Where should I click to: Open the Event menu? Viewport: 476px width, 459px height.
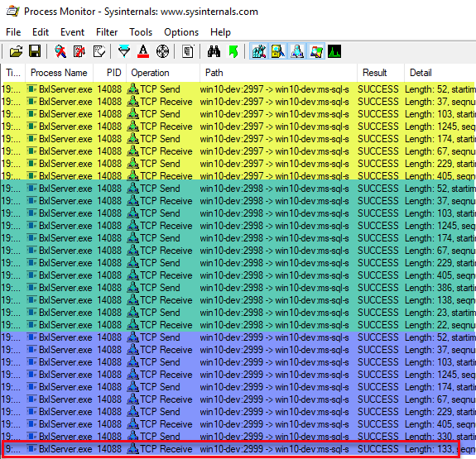(72, 32)
